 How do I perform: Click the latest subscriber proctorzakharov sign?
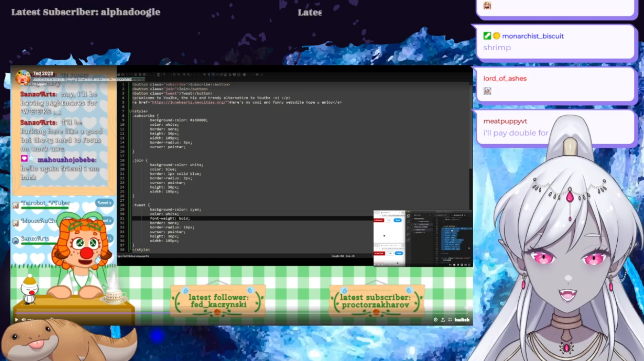point(376,301)
